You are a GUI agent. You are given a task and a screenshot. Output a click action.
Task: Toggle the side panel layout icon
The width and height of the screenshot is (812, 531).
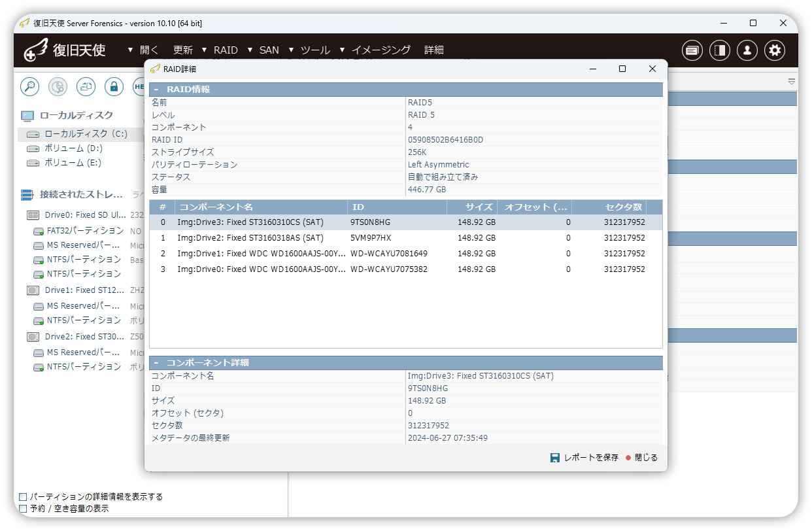720,50
